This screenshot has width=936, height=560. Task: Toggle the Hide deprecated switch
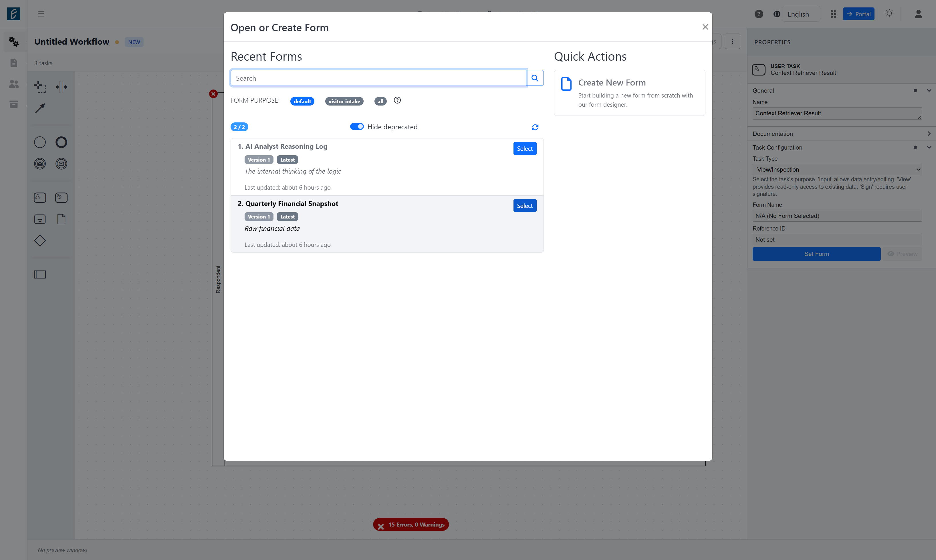(357, 127)
